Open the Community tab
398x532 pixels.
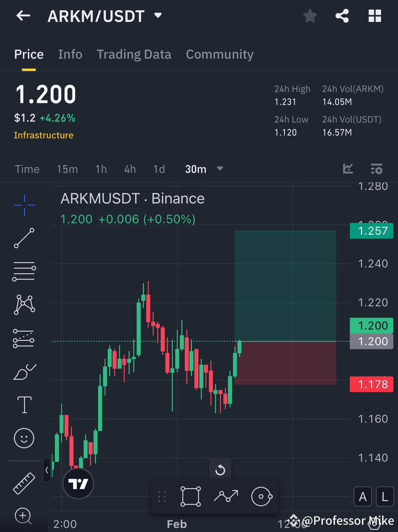pyautogui.click(x=220, y=54)
